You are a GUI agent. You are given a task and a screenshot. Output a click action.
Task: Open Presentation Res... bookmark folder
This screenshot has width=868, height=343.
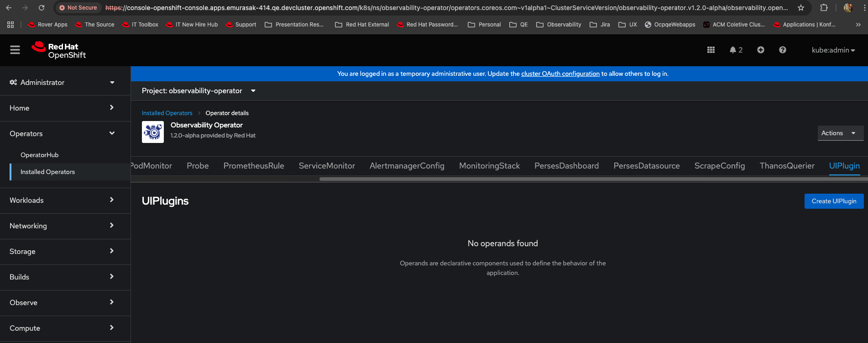294,25
